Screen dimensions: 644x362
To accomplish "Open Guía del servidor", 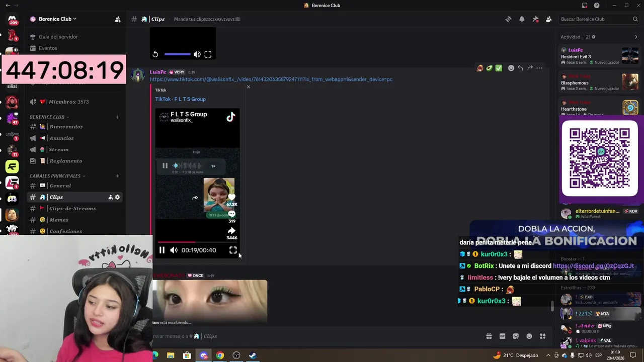I will click(74, 37).
